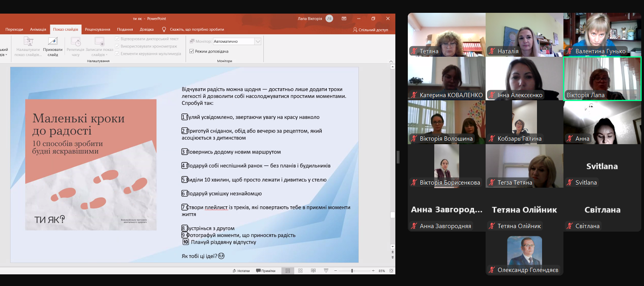Toggle Відтворювати дикторський текст checkbox

click(x=117, y=39)
